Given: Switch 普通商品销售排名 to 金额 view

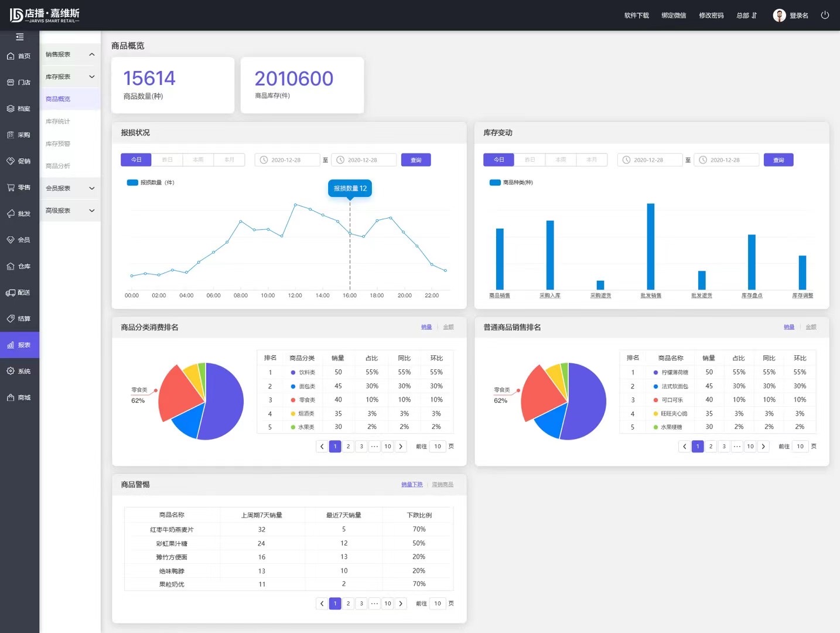Looking at the screenshot, I should pyautogui.click(x=811, y=327).
